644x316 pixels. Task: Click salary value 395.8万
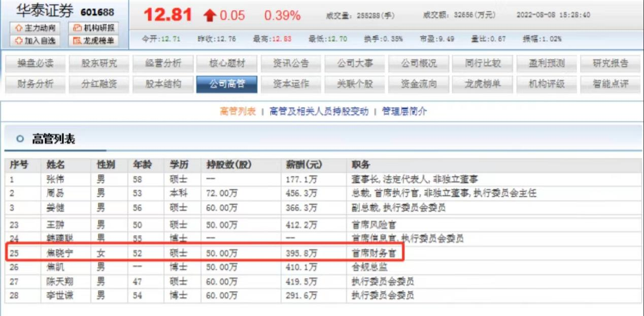coord(301,253)
